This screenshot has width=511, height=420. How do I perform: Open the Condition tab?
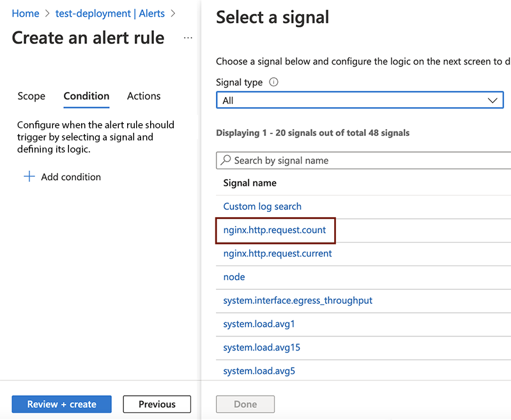(x=86, y=96)
